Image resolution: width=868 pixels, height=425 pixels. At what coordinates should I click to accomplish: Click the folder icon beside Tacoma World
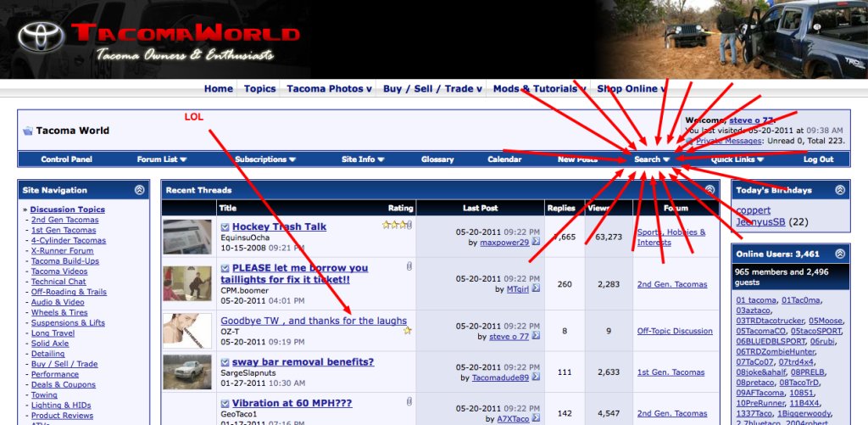28,131
